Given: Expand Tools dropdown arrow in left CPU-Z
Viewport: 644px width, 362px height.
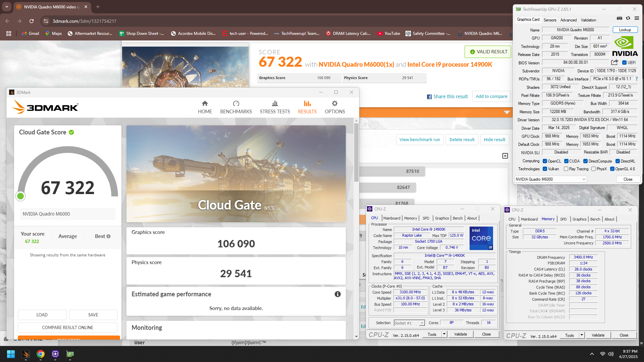Looking at the screenshot, I should (x=444, y=334).
